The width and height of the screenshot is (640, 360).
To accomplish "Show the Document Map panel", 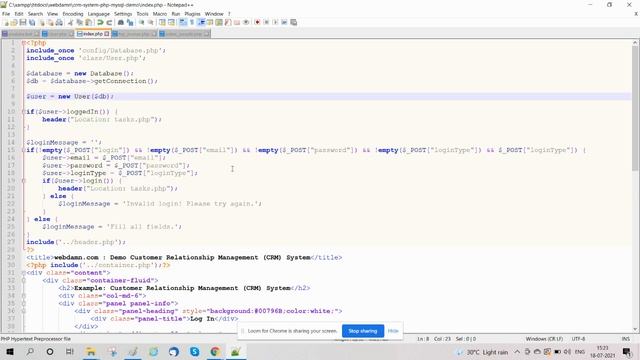I will click(x=219, y=22).
